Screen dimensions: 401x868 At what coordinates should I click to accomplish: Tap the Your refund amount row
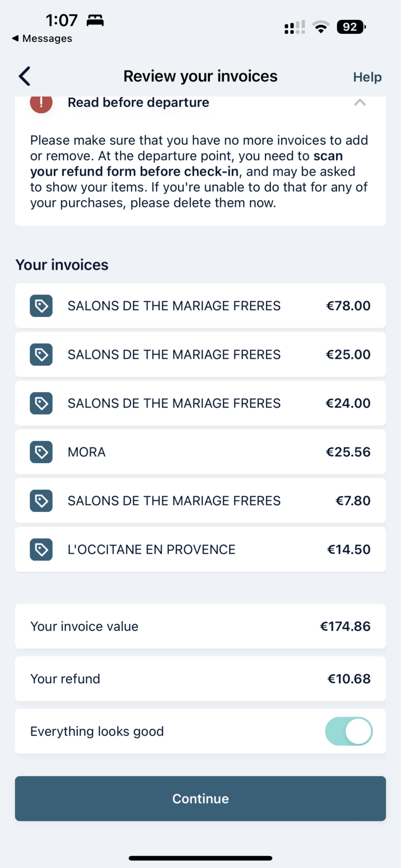coord(200,679)
